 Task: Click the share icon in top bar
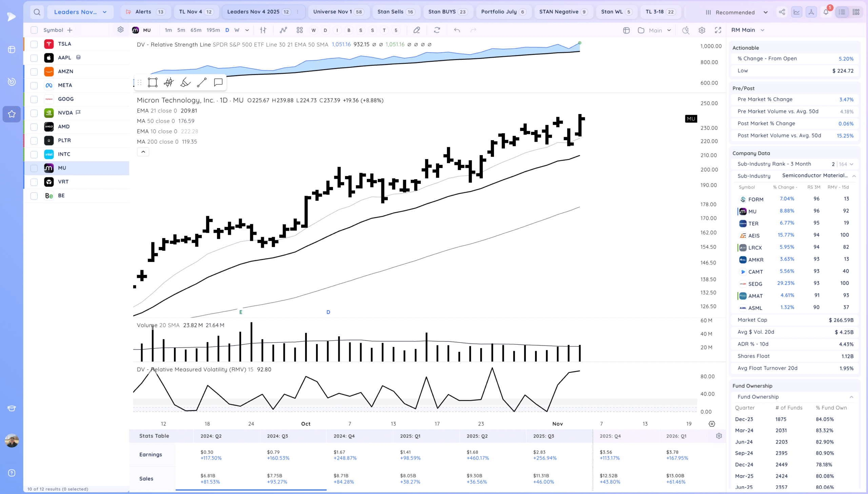click(782, 12)
